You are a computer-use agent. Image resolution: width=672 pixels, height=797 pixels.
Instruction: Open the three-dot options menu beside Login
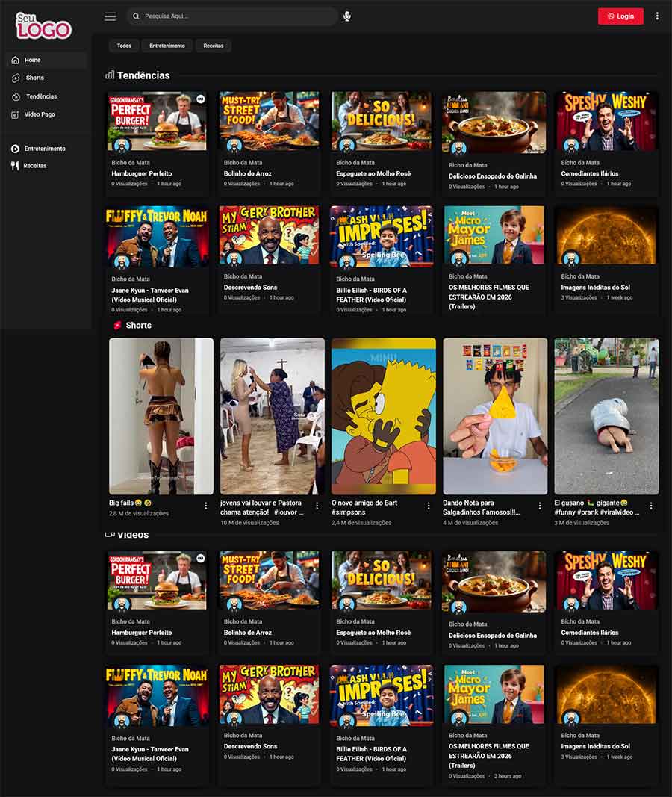657,16
